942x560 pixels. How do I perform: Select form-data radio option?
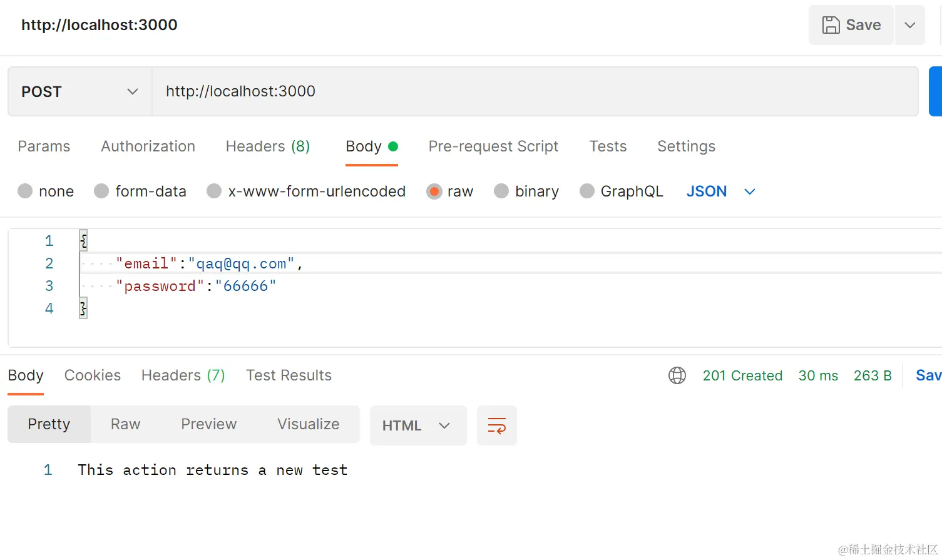point(101,191)
